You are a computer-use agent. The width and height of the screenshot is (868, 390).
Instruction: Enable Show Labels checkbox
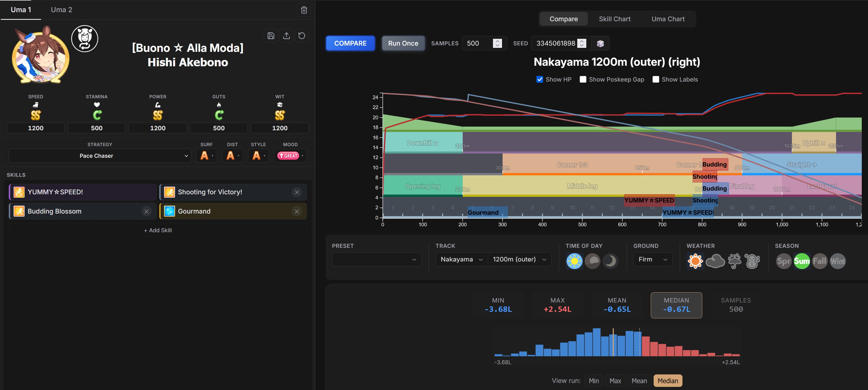(655, 80)
